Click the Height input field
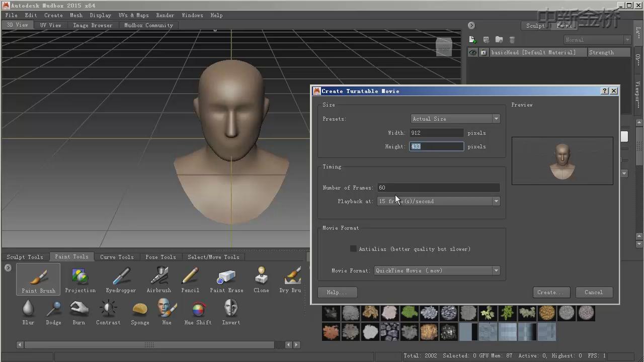644x362 pixels. point(436,146)
